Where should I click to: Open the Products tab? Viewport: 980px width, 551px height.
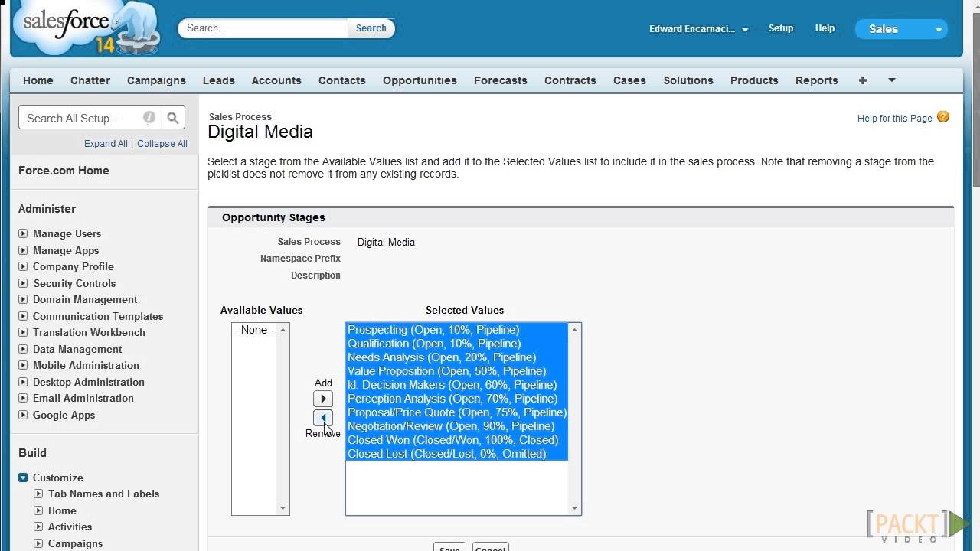pyautogui.click(x=754, y=80)
